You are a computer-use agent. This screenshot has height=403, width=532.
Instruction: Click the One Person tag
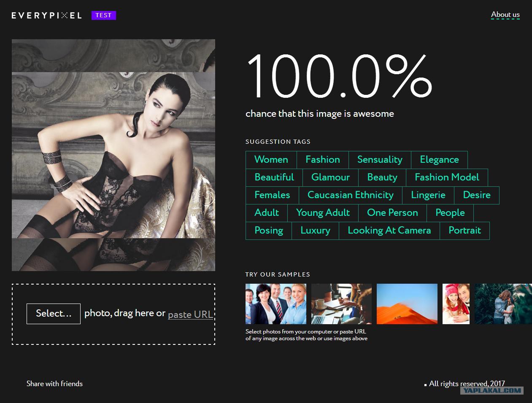pos(392,213)
